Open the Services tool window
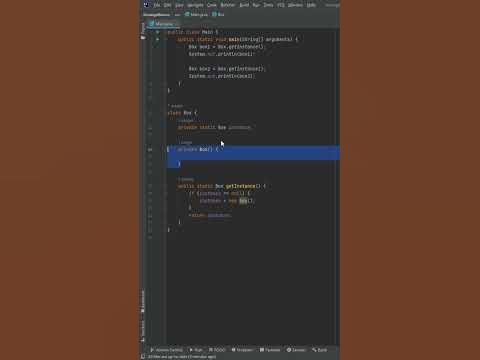 tap(296, 350)
